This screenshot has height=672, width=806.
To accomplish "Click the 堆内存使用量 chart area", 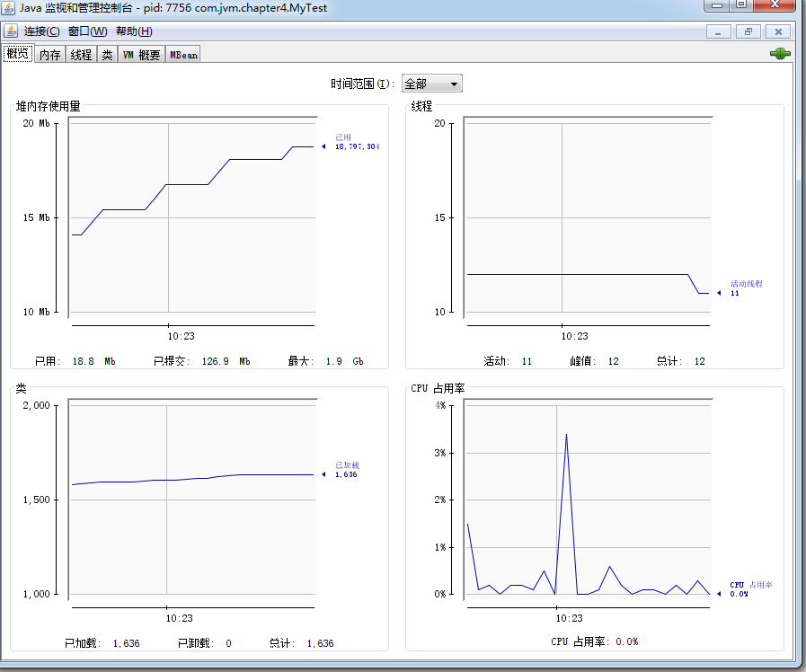I will coord(193,217).
